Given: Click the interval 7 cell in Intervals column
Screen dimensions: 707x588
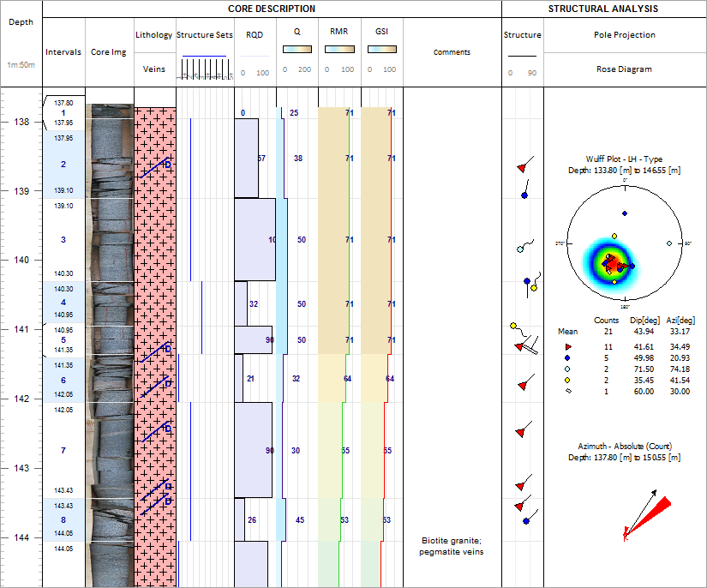Looking at the screenshot, I should pyautogui.click(x=63, y=449).
